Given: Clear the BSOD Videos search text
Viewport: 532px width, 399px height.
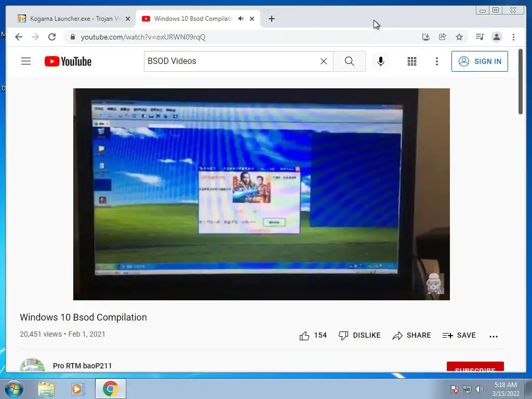Looking at the screenshot, I should point(324,61).
